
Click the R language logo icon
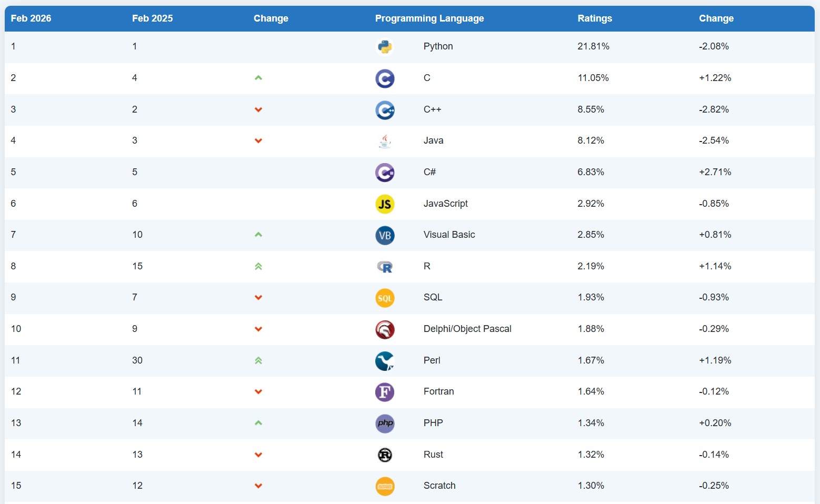coord(385,267)
